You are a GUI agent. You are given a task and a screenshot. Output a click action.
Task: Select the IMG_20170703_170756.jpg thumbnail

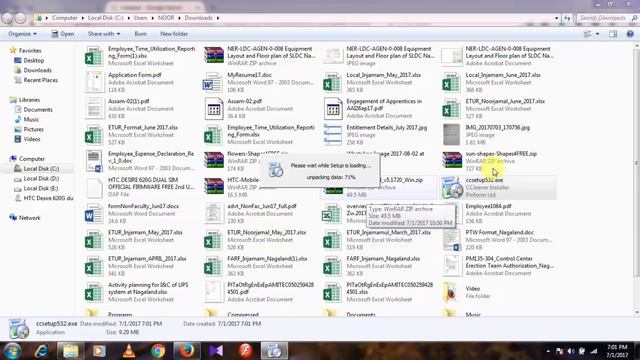451,135
